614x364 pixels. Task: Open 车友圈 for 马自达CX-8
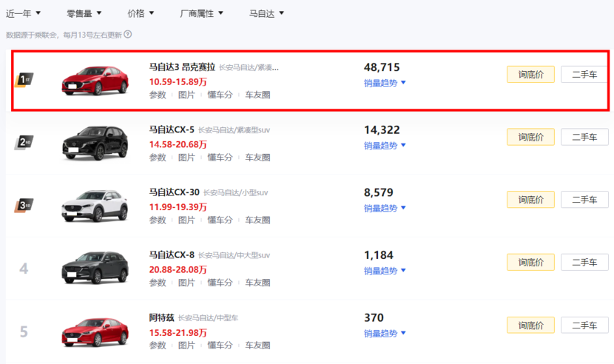(257, 283)
